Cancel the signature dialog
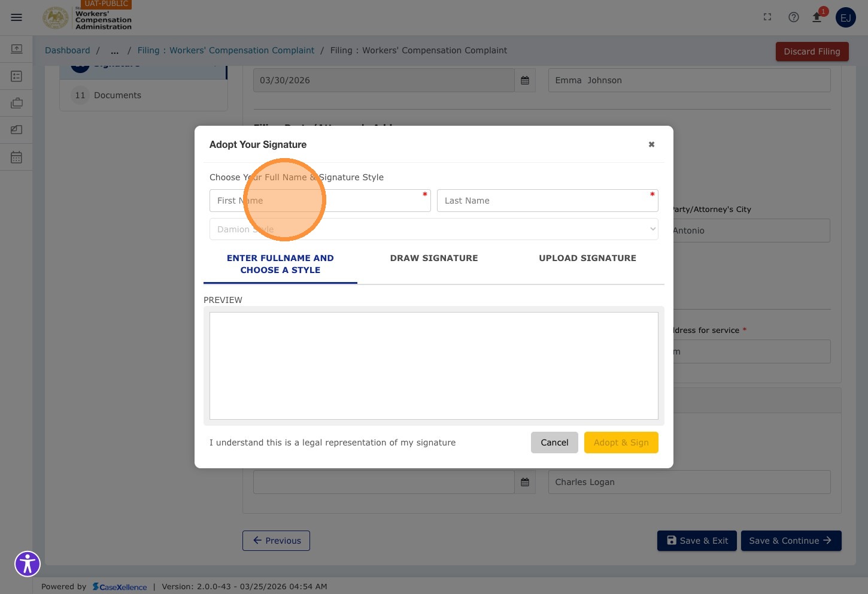The width and height of the screenshot is (868, 594). click(x=554, y=443)
